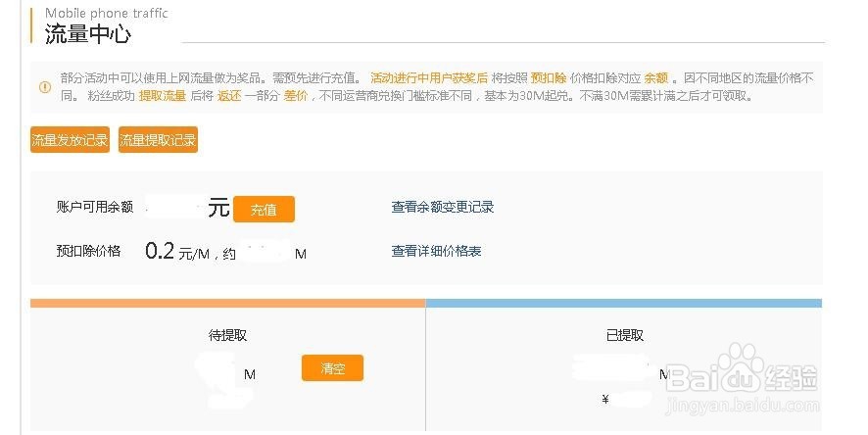Click the 预扣除价格 label
Viewport: 868px width, 435px height.
88,251
